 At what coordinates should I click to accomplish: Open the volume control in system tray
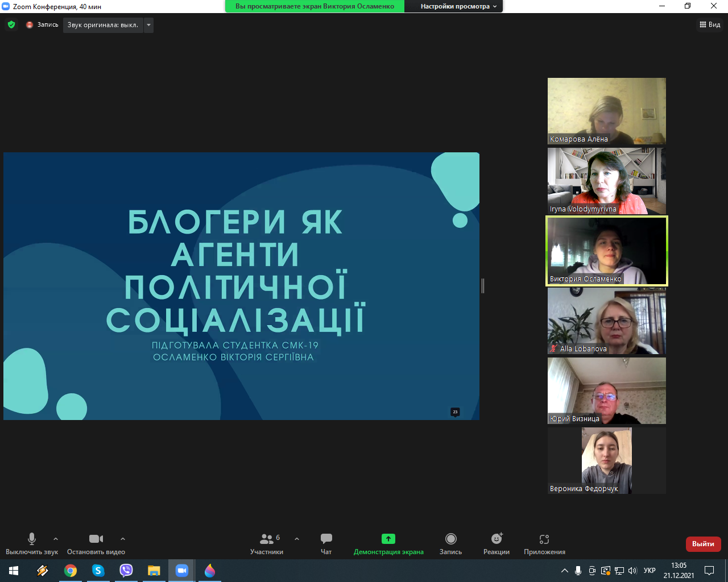point(633,571)
